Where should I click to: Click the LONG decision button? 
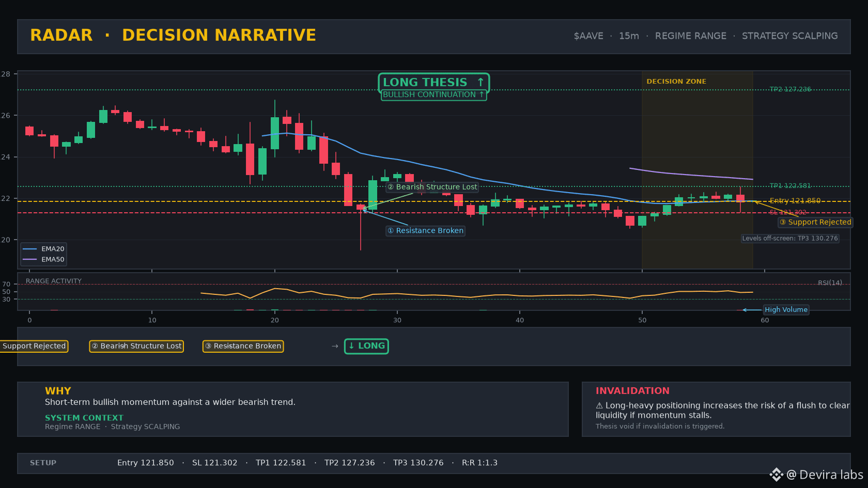tap(366, 346)
